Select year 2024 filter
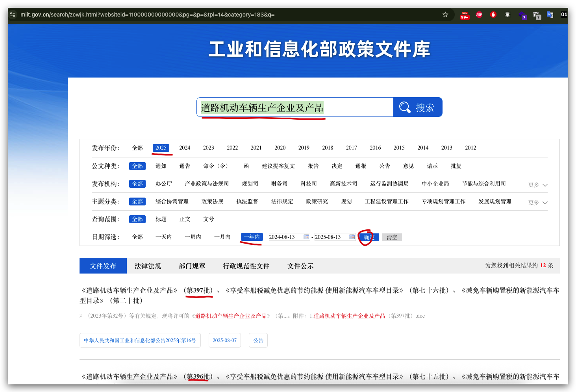The width and height of the screenshot is (576, 392). pos(185,148)
